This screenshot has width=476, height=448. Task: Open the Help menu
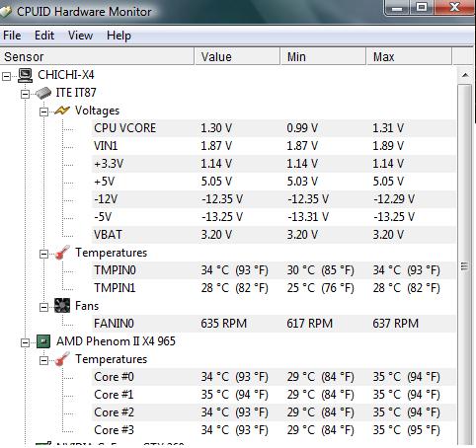pos(119,36)
